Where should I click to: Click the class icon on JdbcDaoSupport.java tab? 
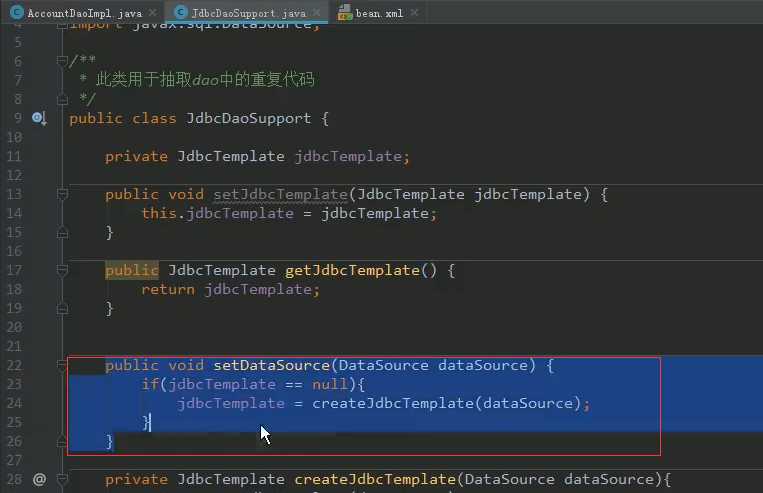[x=181, y=13]
